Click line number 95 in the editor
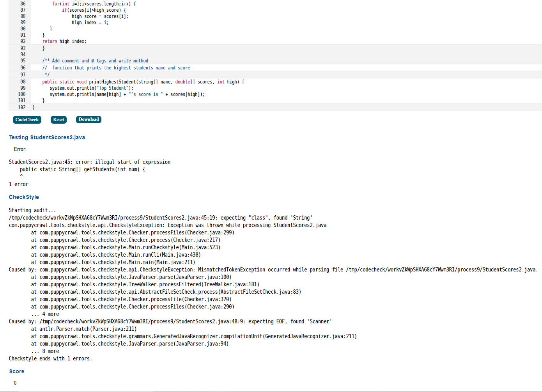This screenshot has height=392, width=542. click(x=23, y=60)
